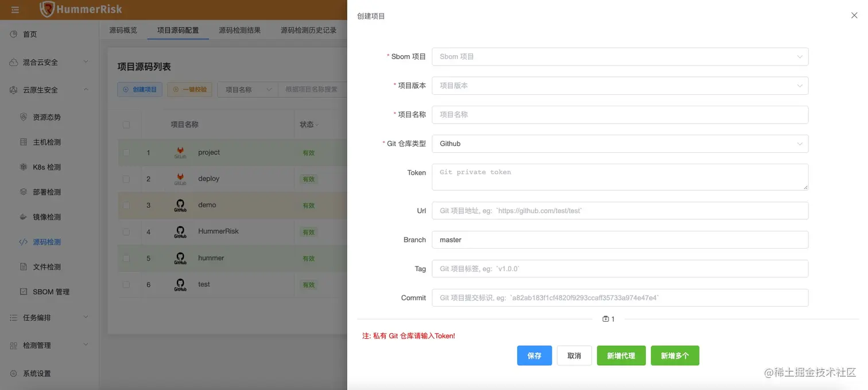The height and width of the screenshot is (390, 868).
Task: Close the 创建项目 drawer
Action: [854, 16]
